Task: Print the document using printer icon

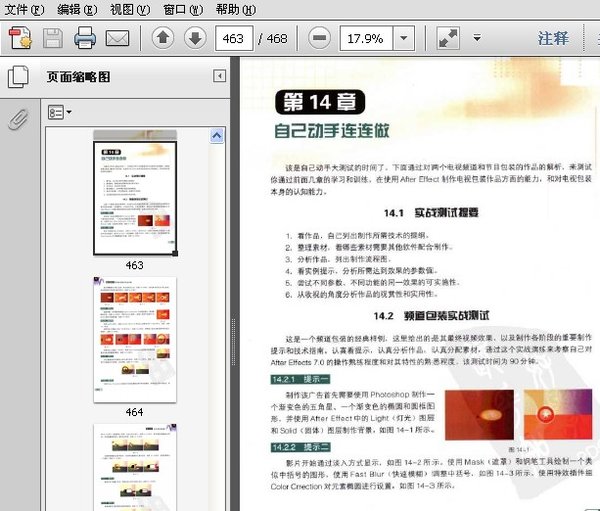Action: (85, 38)
